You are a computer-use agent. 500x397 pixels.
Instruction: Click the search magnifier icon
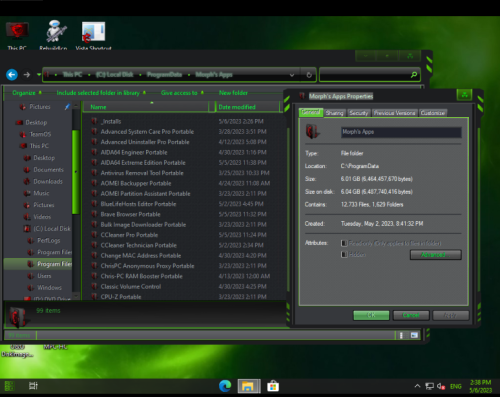414,75
